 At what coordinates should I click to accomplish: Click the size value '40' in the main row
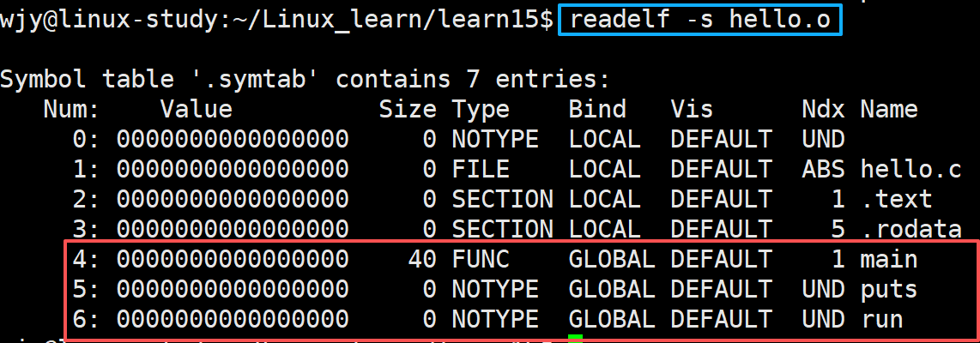[x=421, y=259]
